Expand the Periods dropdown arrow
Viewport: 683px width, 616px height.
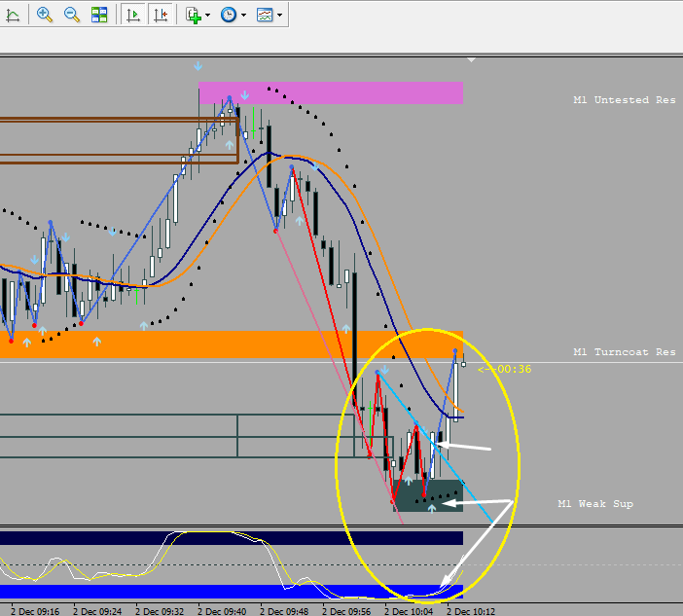(x=243, y=16)
